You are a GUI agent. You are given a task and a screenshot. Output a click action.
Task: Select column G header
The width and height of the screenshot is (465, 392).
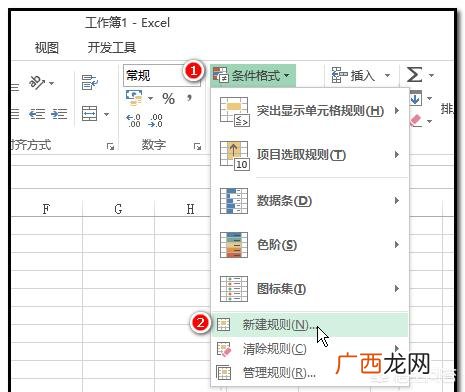point(118,209)
